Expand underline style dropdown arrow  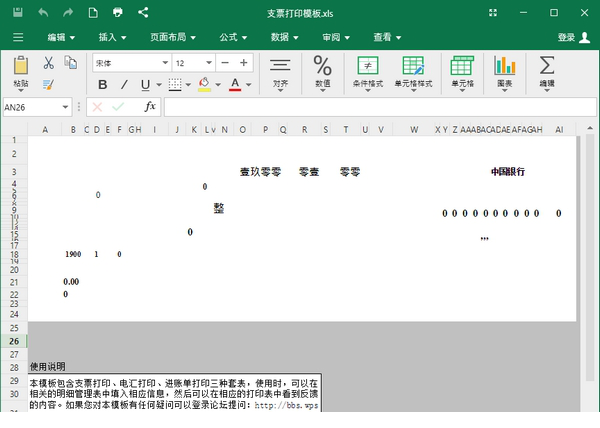tap(159, 85)
